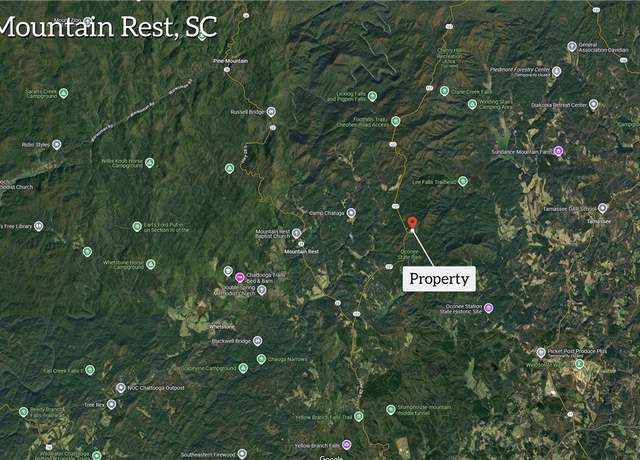The image size is (640, 460).
Task: Open the Mountain Rest Baptist Church marker
Action: tap(297, 233)
